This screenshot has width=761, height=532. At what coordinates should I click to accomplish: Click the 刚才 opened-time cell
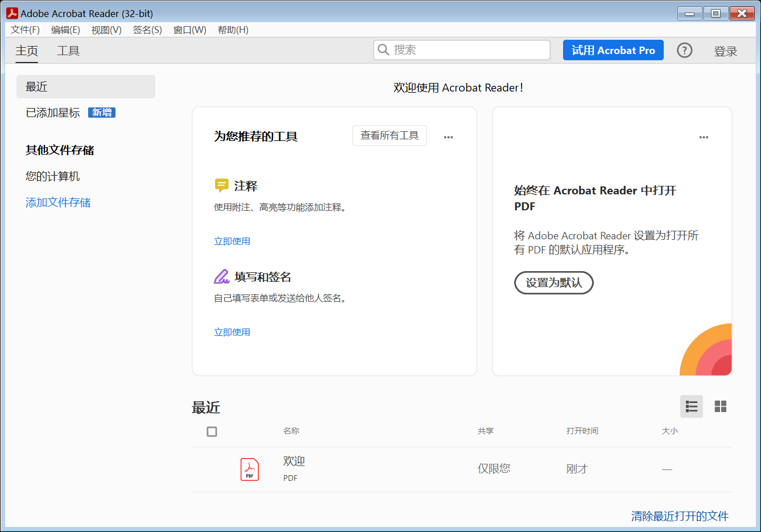577,469
